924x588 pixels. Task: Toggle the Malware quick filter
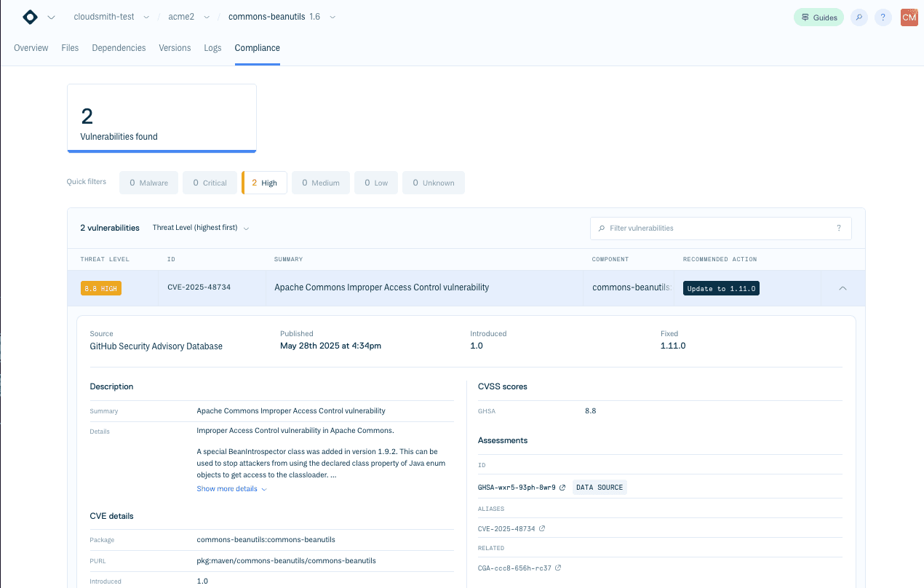pos(148,183)
